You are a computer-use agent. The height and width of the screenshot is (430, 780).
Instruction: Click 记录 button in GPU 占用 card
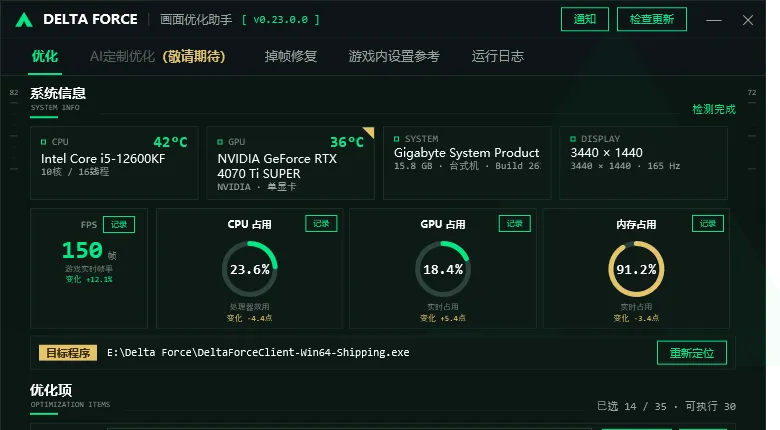tap(514, 223)
